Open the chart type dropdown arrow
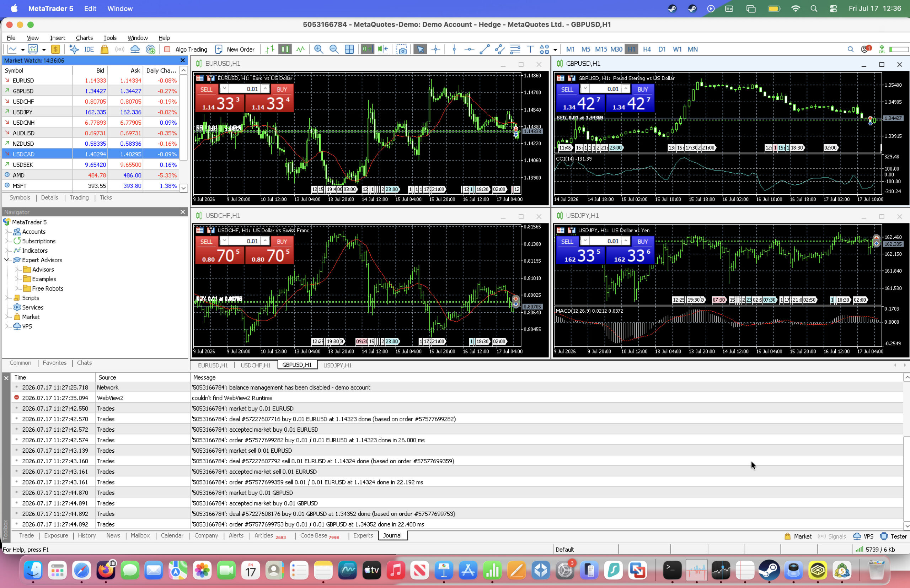 pos(22,50)
